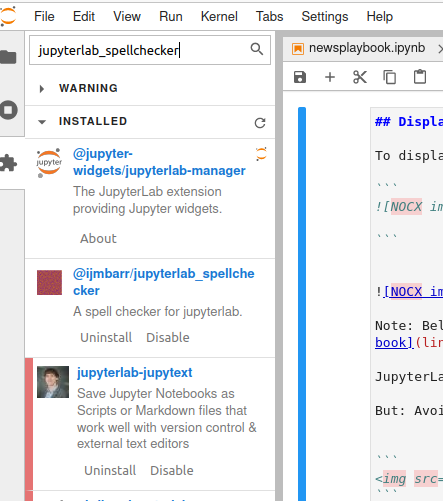Open the Help menu
This screenshot has height=501, width=443.
click(x=380, y=16)
